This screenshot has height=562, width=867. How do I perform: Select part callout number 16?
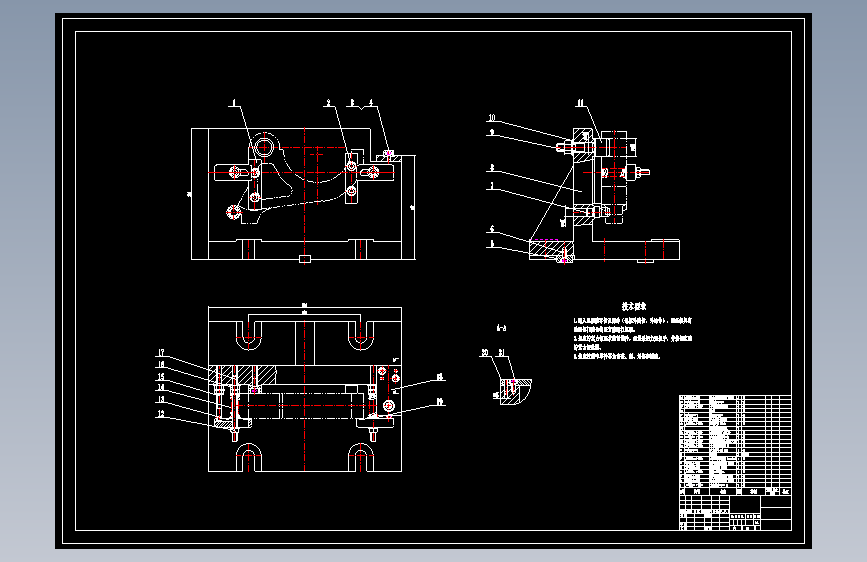[x=161, y=364]
